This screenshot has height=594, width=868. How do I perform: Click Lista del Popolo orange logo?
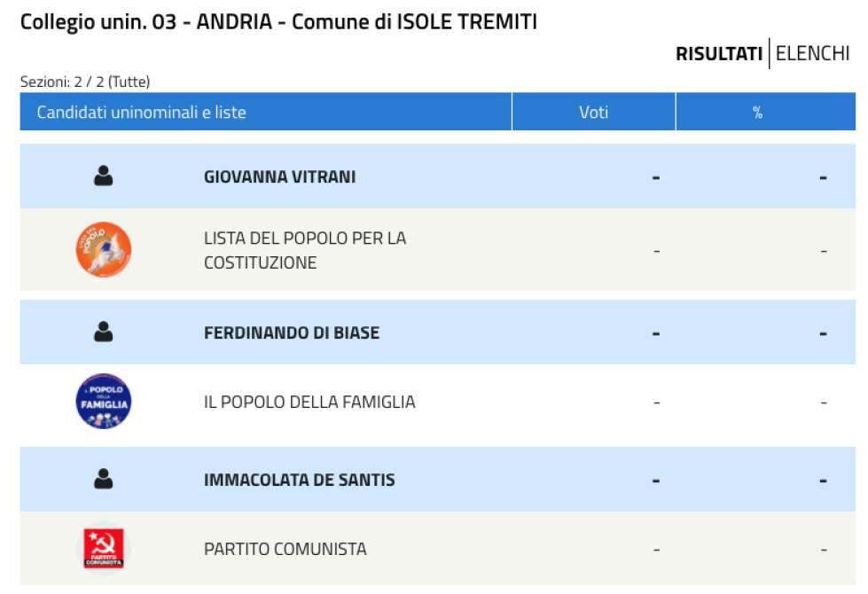104,250
